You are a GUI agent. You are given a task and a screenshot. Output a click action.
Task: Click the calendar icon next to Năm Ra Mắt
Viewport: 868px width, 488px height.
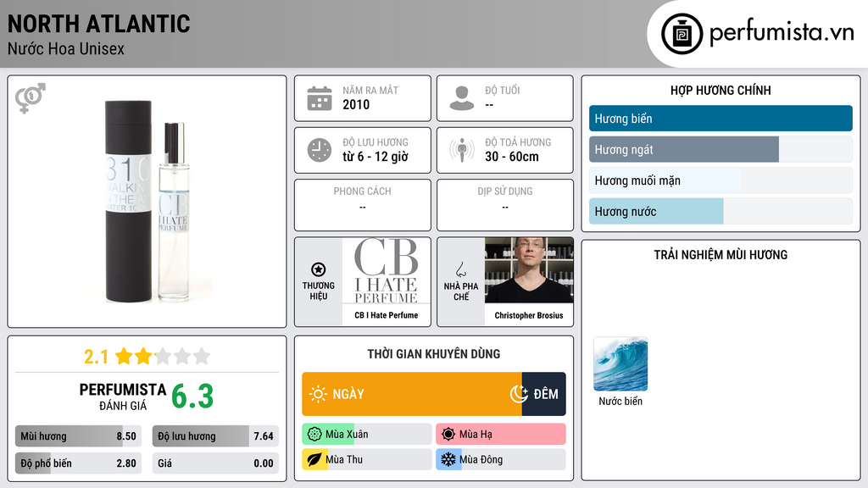pyautogui.click(x=320, y=98)
